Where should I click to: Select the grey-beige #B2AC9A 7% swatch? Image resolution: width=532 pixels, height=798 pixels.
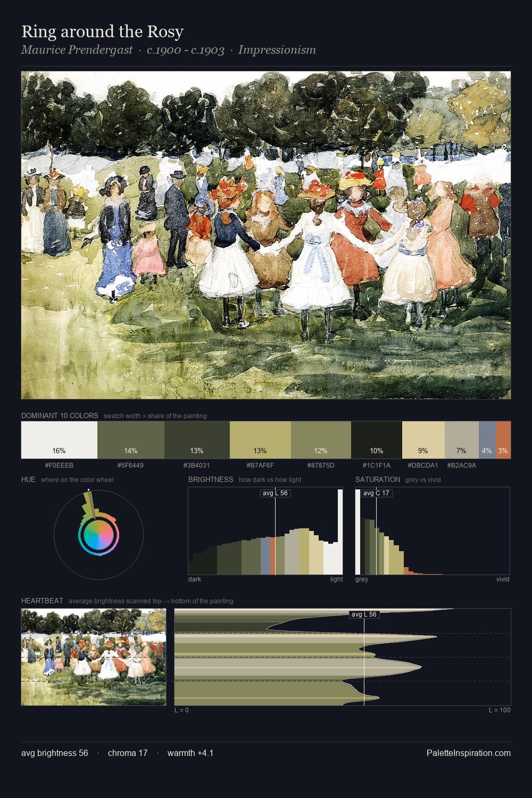click(x=461, y=440)
